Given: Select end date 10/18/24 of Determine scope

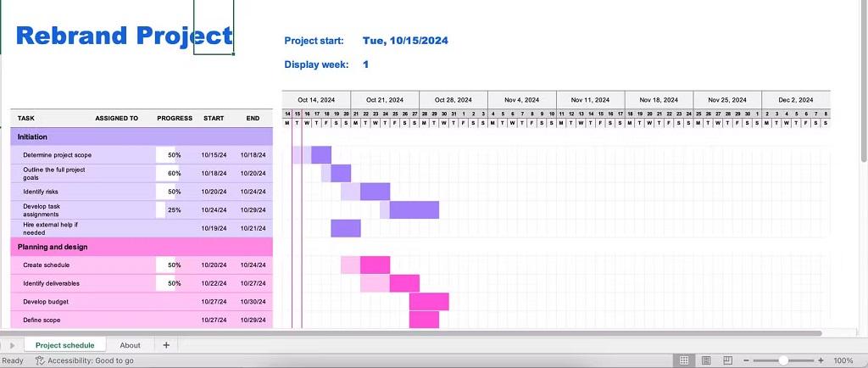Looking at the screenshot, I should pos(253,155).
